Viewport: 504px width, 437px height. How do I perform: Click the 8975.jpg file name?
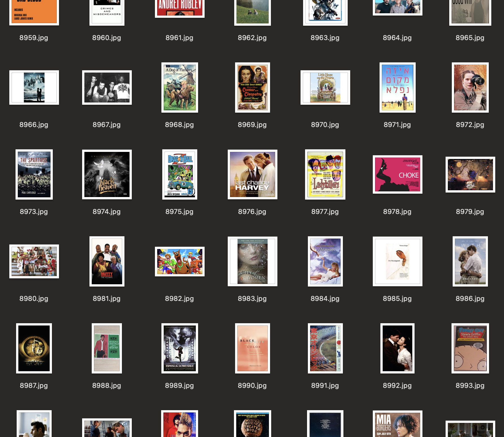179,212
